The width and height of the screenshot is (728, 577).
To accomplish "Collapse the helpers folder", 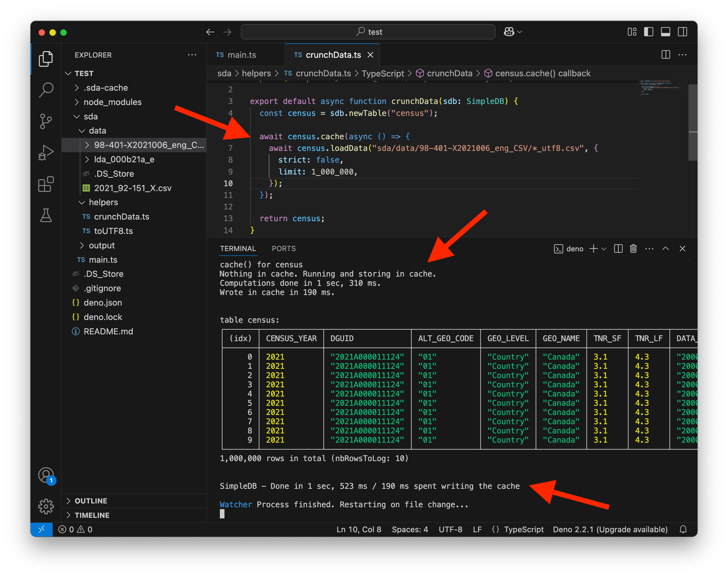I will [x=134, y=202].
